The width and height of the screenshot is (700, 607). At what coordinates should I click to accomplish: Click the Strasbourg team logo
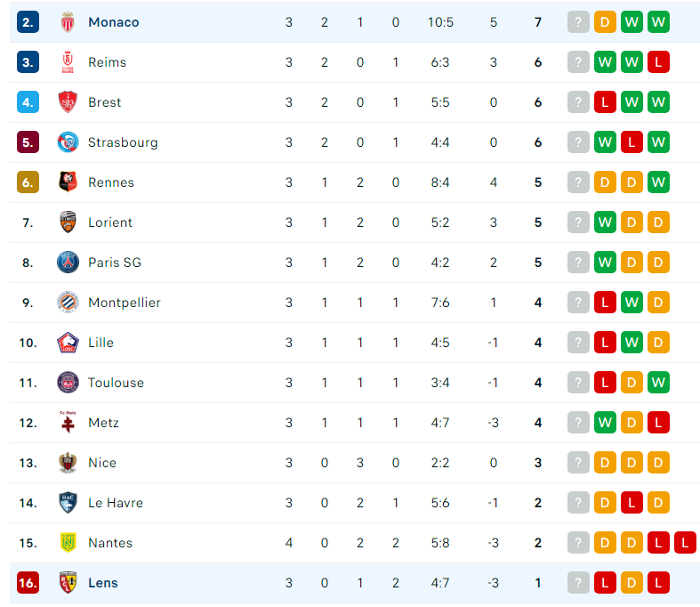pos(68,142)
